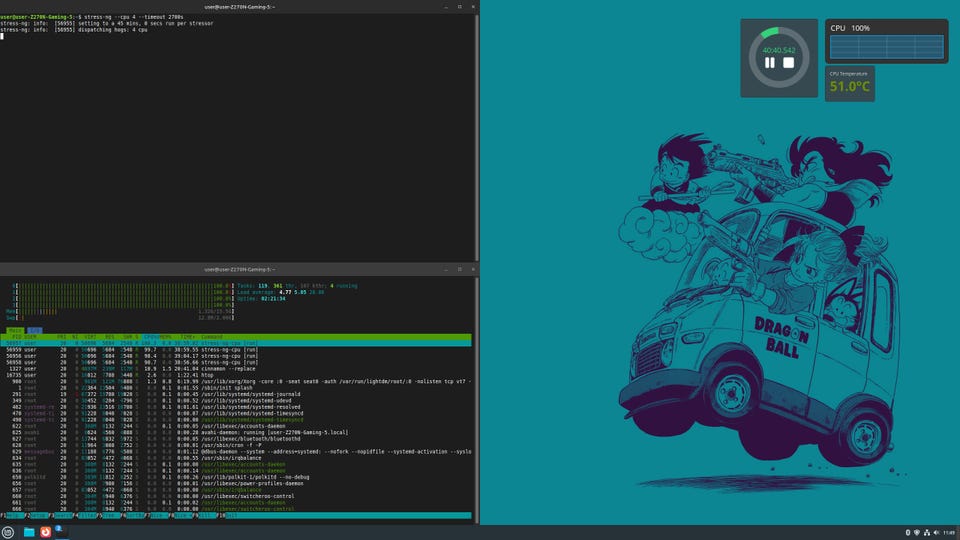Sort htop by the CPU% column header
This screenshot has height=540, width=960.
tap(149, 336)
